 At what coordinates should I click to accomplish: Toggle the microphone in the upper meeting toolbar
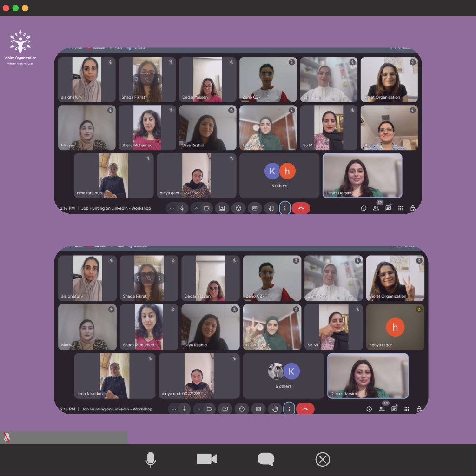click(x=182, y=208)
